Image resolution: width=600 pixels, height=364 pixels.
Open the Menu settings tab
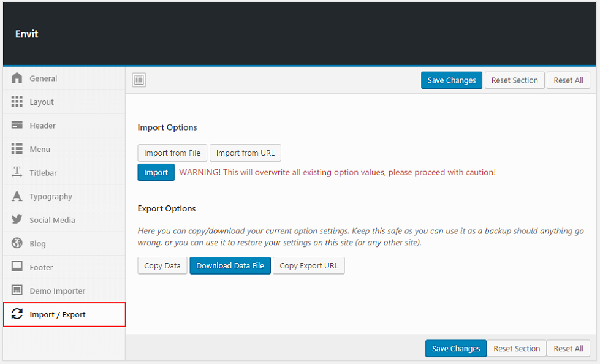click(40, 150)
